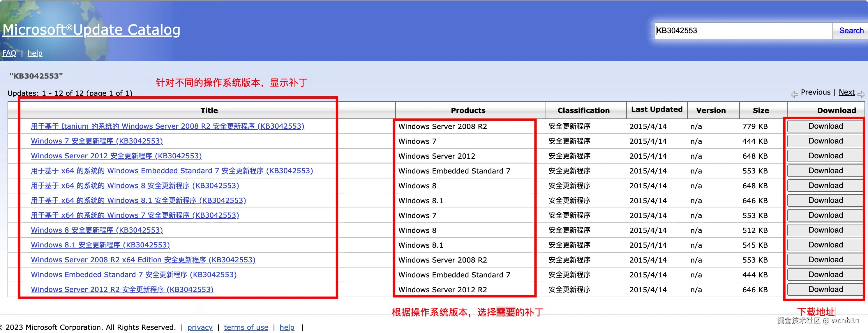Open the x64 Windows 8.1 update link

[138, 200]
